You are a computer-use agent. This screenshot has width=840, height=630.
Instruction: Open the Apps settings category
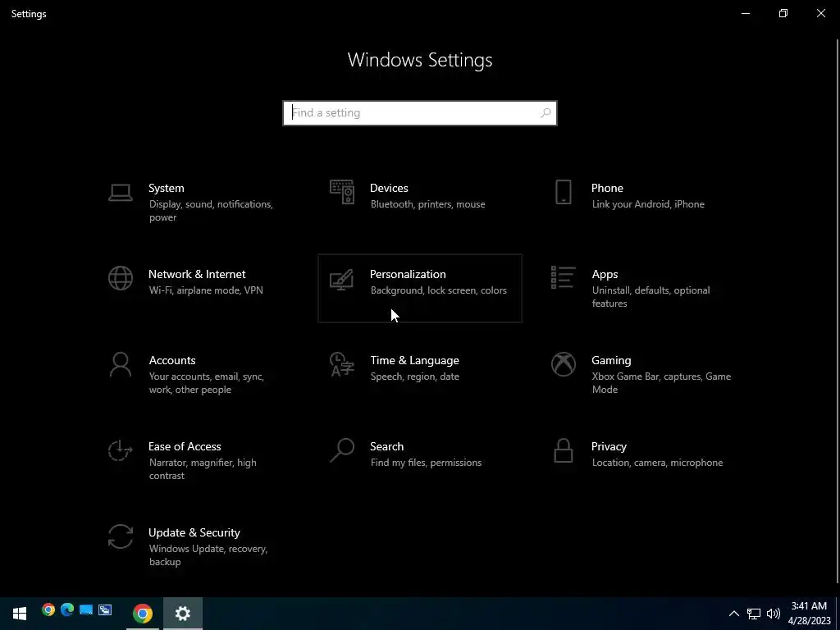coord(641,288)
